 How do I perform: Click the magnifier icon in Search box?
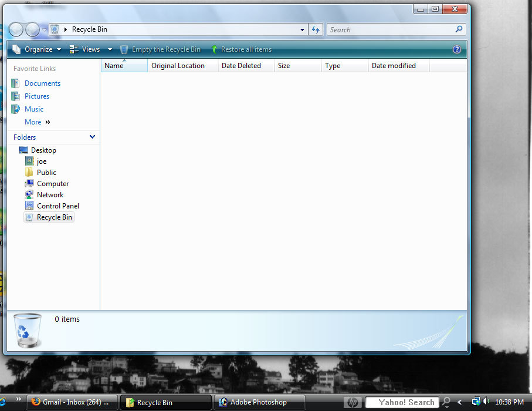[x=459, y=29]
